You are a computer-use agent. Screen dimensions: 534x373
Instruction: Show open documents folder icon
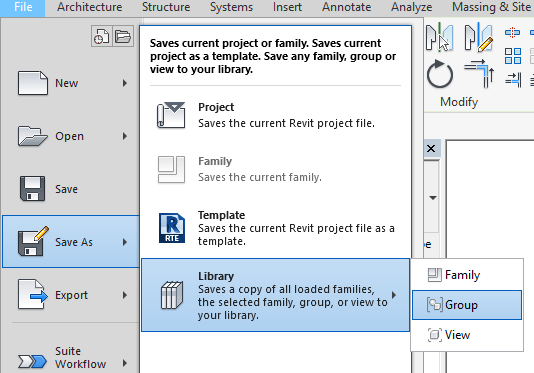pos(123,36)
